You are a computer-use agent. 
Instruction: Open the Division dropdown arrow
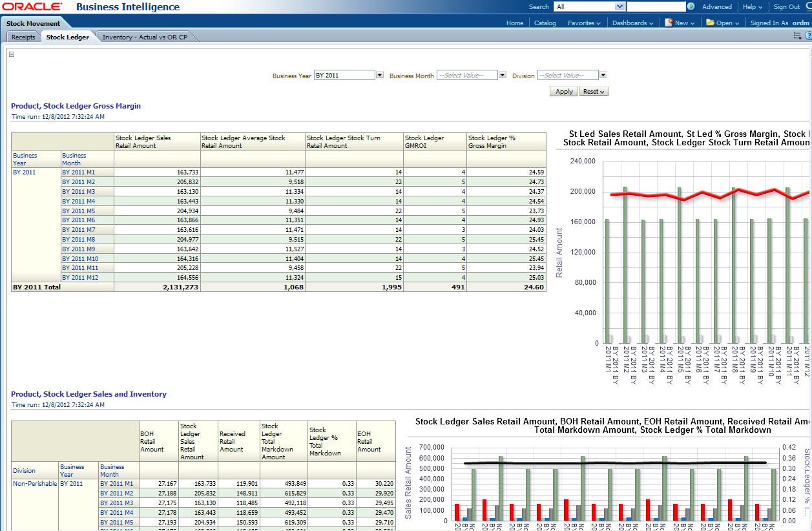tap(603, 76)
